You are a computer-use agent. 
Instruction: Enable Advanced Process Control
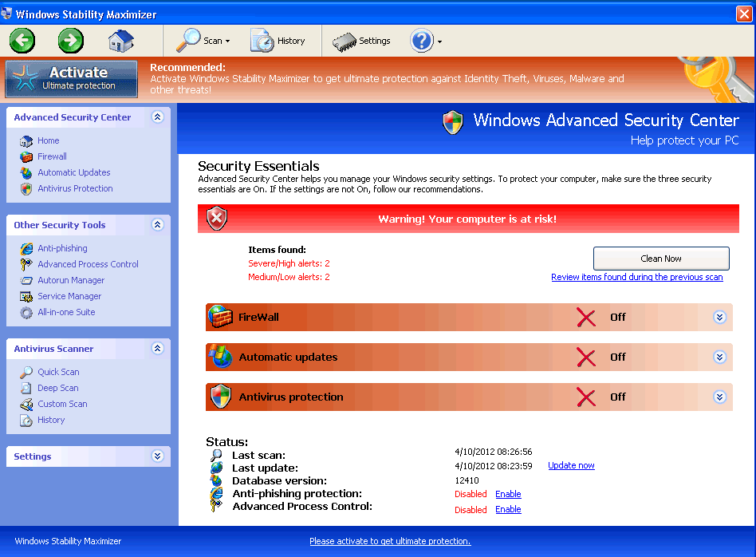coord(508,509)
